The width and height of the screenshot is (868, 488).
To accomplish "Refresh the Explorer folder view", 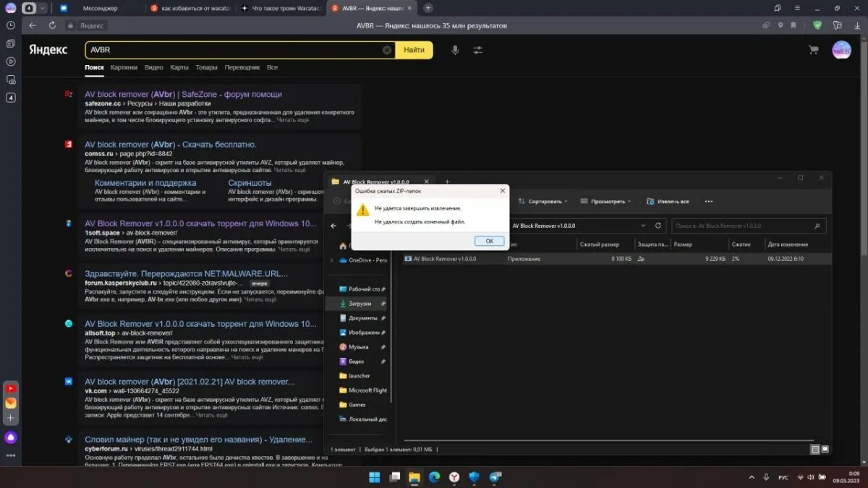I will 658,226.
